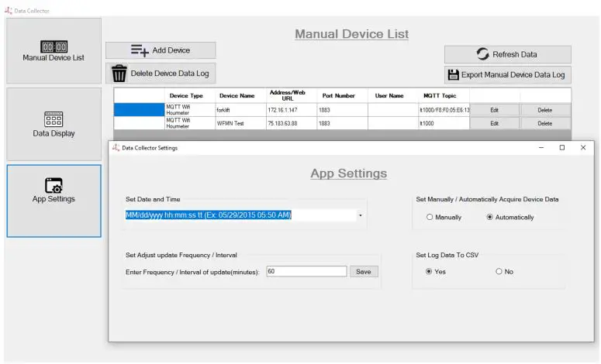This screenshot has width=601, height=364.
Task: Click the Data Collector main window icon
Action: (x=9, y=11)
